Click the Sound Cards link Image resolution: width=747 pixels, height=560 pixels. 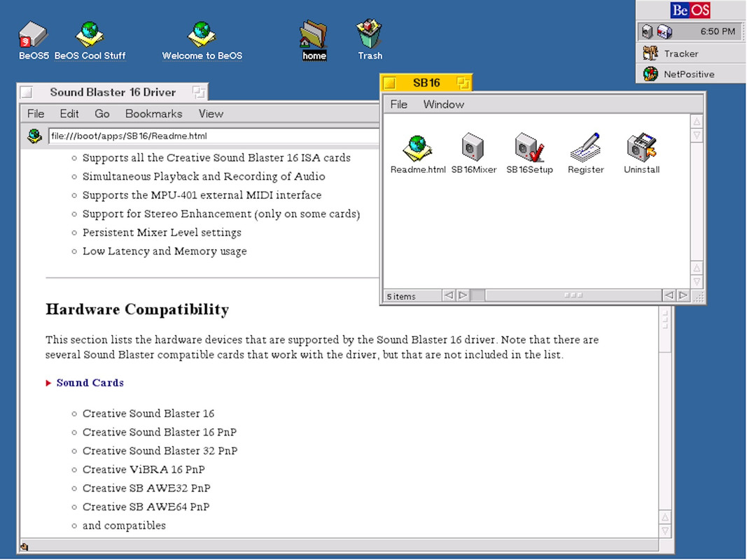point(90,383)
